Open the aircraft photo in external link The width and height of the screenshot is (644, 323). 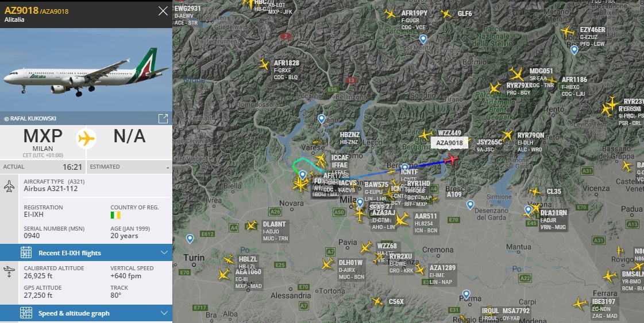[x=163, y=119]
